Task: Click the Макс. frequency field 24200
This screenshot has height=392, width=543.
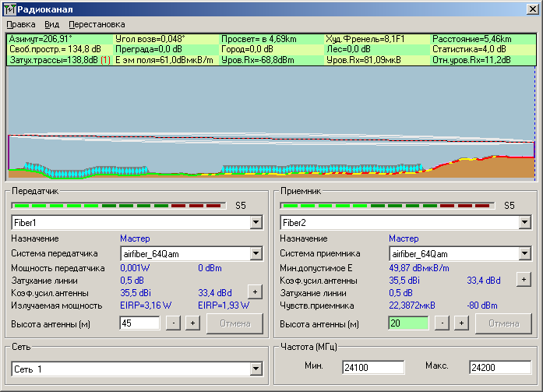Action: (500, 367)
